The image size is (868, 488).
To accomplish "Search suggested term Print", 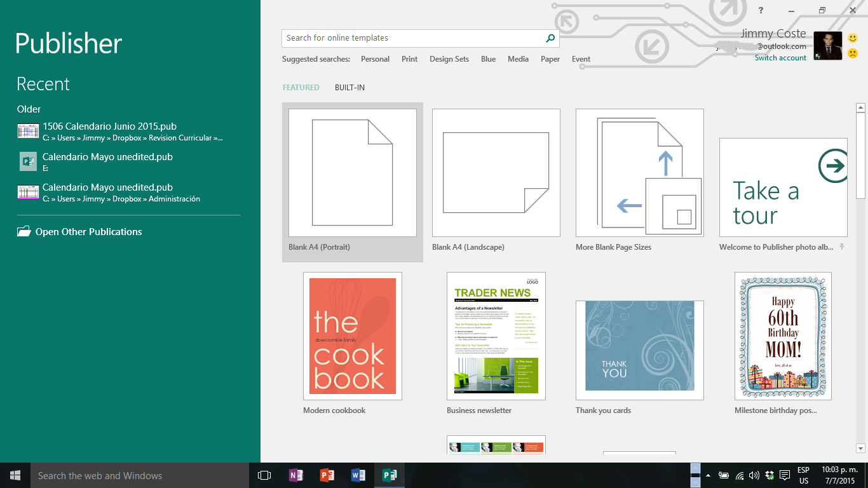I will (409, 59).
